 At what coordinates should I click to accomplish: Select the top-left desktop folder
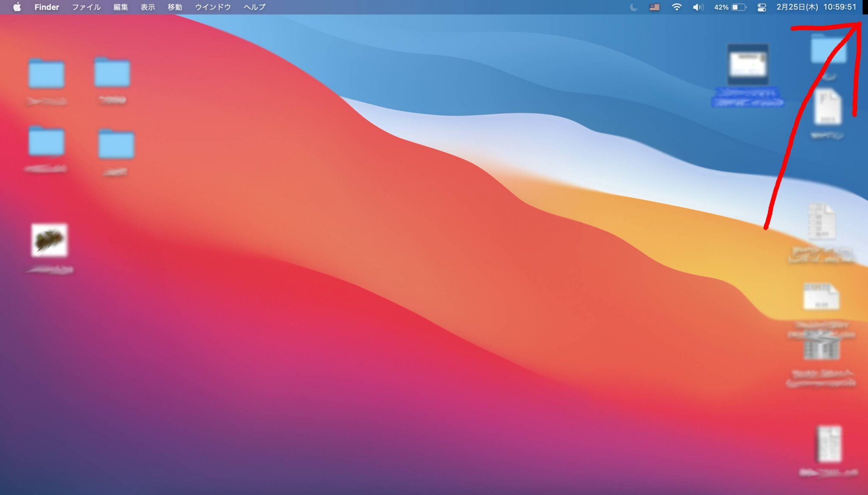pos(46,74)
